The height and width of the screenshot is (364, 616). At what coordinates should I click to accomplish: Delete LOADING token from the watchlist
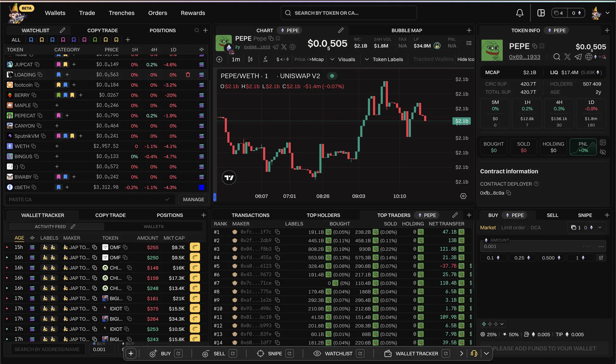point(188,75)
